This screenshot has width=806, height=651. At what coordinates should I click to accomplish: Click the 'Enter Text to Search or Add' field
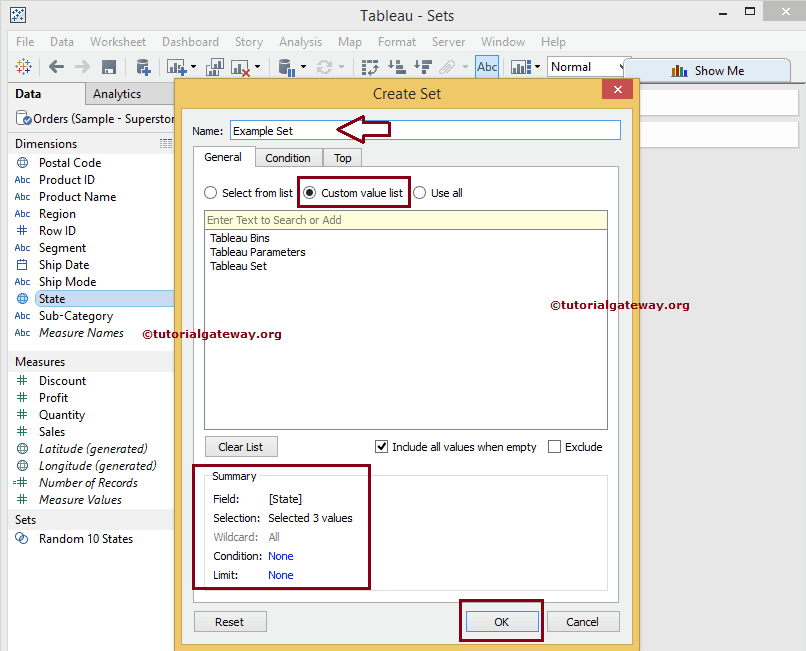tap(406, 220)
